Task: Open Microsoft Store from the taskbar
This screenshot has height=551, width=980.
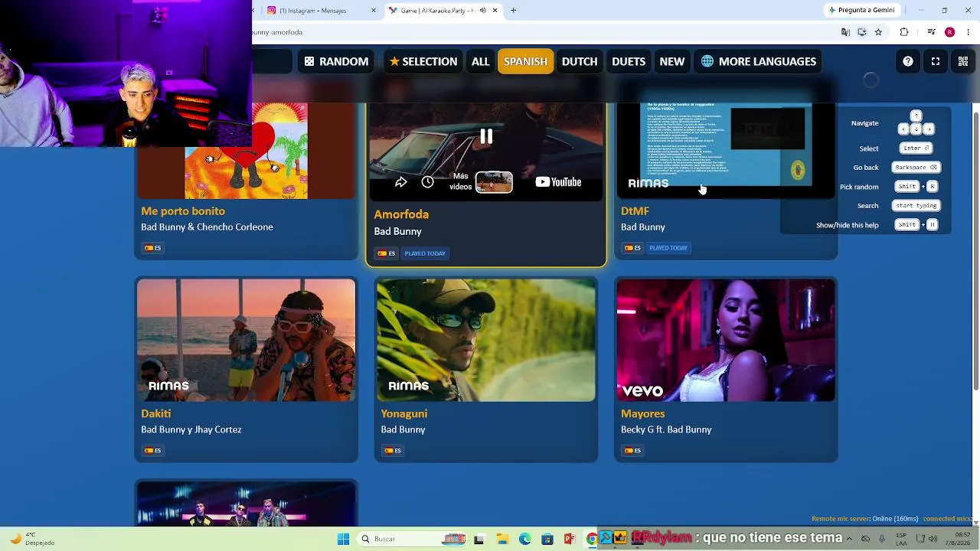Action: [x=547, y=539]
